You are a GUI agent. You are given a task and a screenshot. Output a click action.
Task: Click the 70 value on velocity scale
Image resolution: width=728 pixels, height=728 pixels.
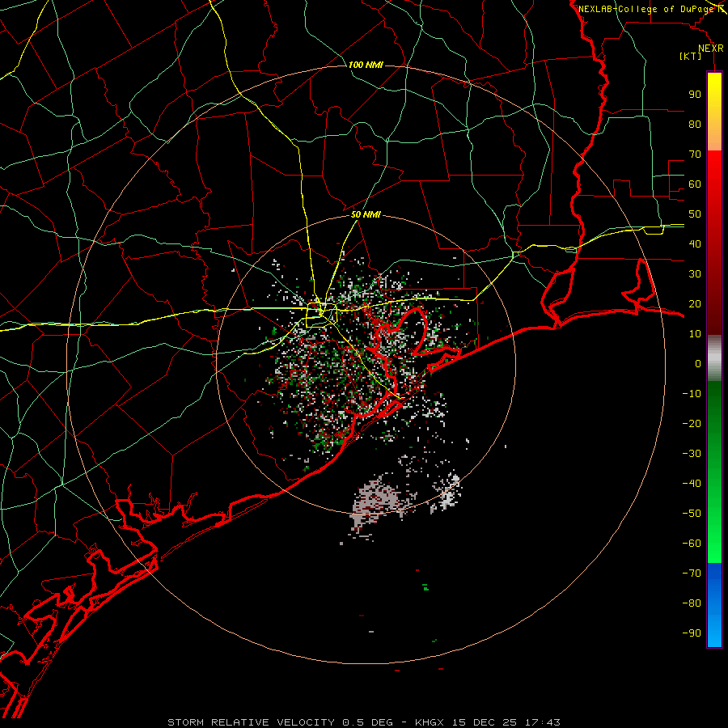pyautogui.click(x=695, y=154)
